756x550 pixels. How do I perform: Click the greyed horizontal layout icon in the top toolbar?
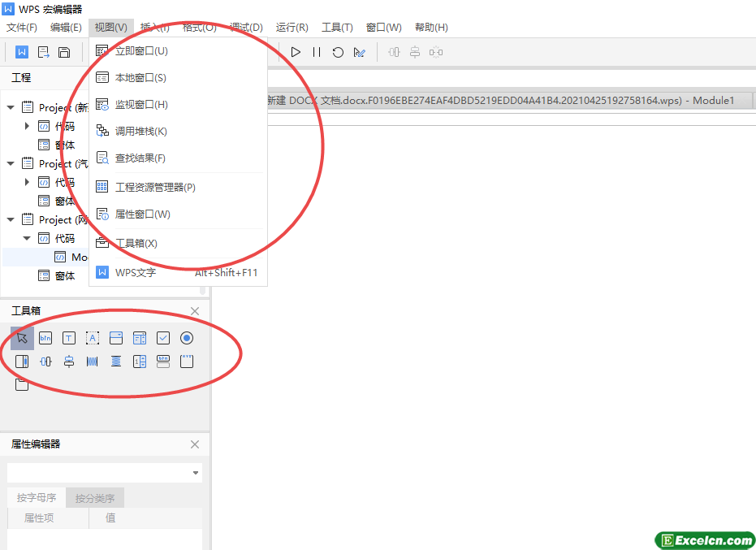394,52
